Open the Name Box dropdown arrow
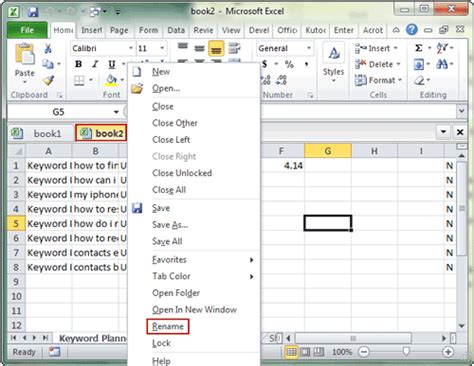The image size is (474, 366). click(116, 112)
